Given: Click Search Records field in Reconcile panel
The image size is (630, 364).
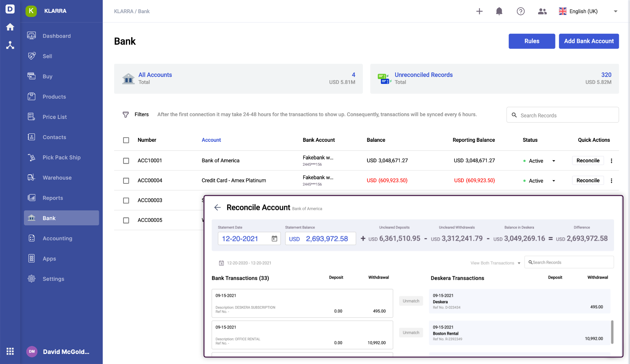Looking at the screenshot, I should (569, 262).
